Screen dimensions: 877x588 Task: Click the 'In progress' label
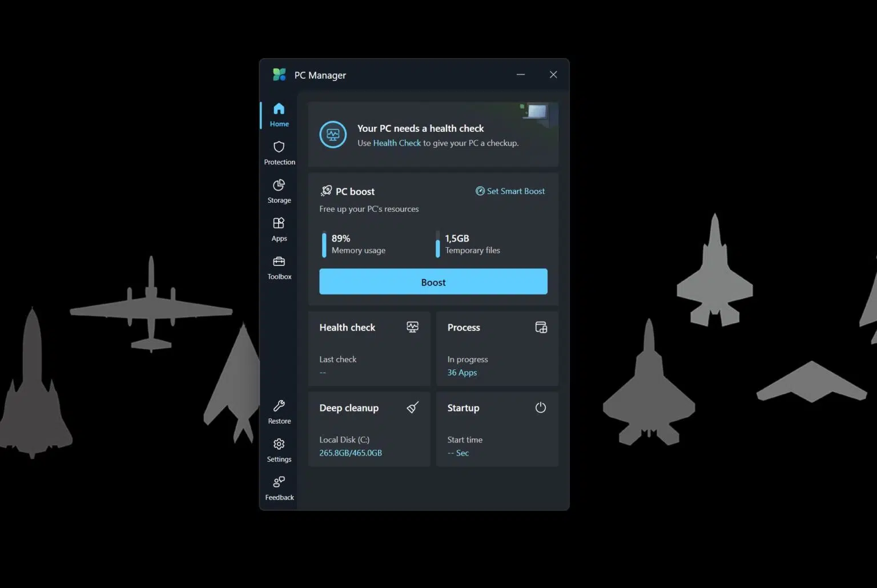coord(468,360)
